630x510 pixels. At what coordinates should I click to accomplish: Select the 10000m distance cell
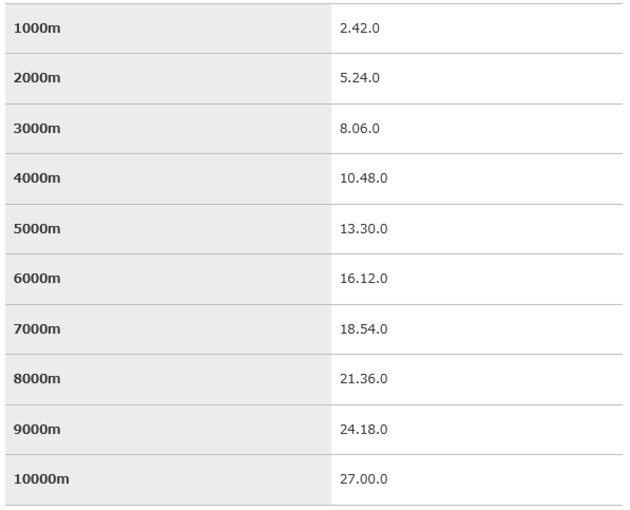point(40,479)
